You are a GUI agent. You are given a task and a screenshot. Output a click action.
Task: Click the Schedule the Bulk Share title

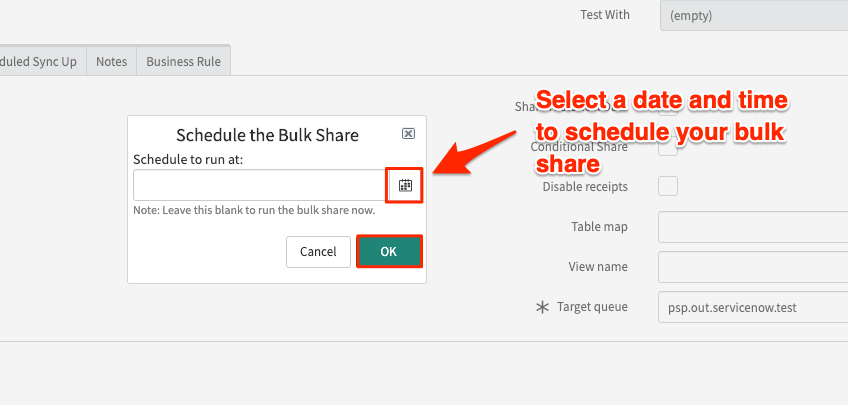(267, 135)
